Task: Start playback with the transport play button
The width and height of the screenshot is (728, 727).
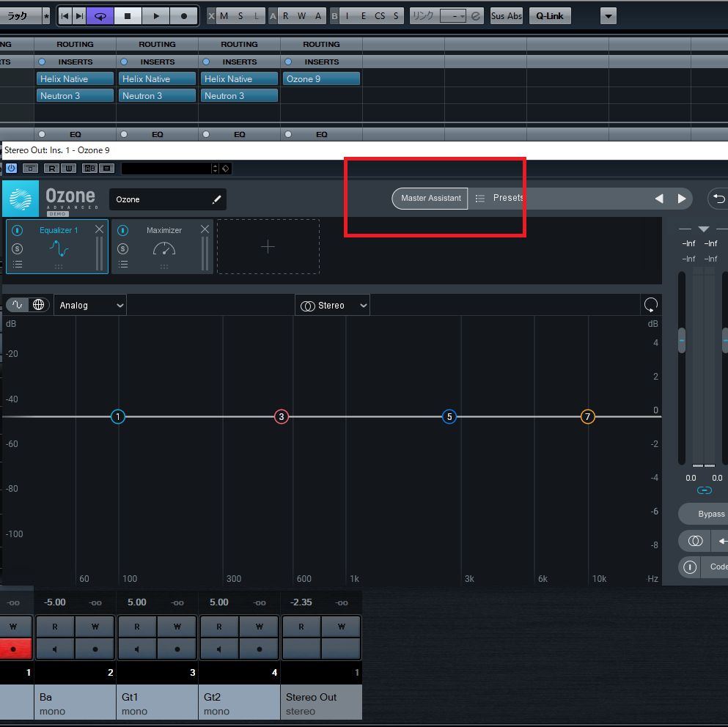Action: 156,16
